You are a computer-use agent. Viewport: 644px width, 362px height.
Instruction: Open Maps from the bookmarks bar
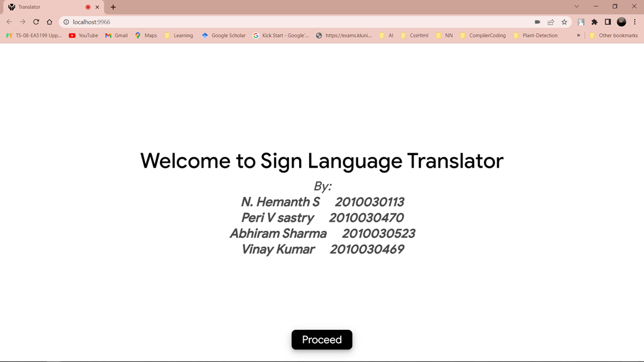pos(138,35)
